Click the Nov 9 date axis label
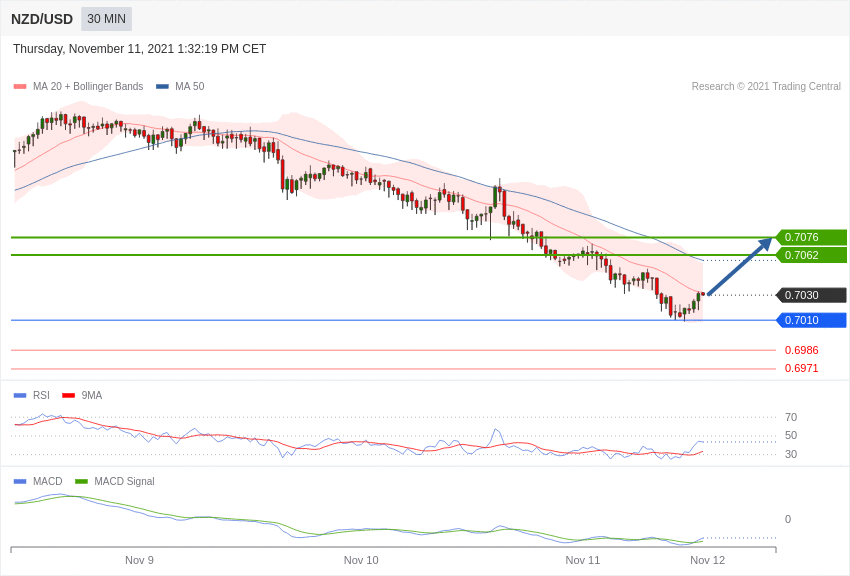Screen dimensions: 850x576 click(139, 560)
